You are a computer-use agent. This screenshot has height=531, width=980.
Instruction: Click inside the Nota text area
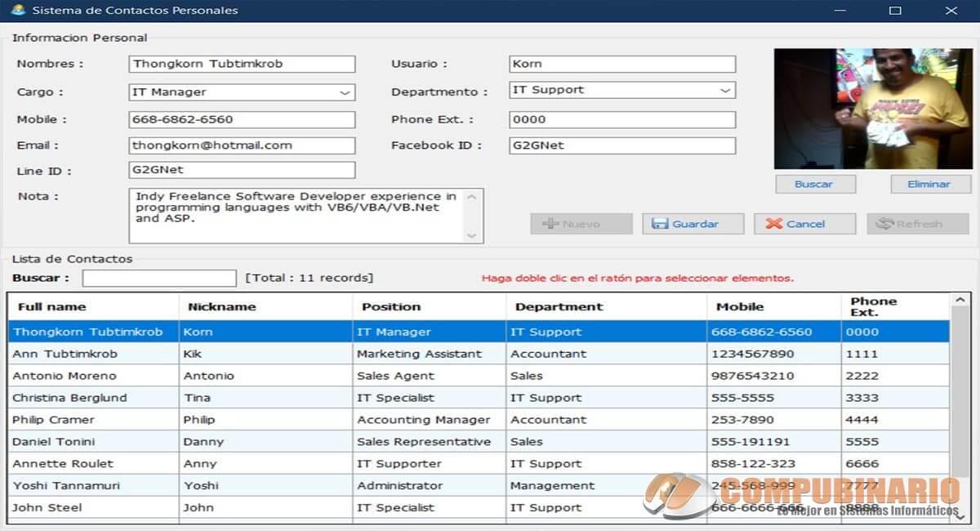tap(296, 216)
